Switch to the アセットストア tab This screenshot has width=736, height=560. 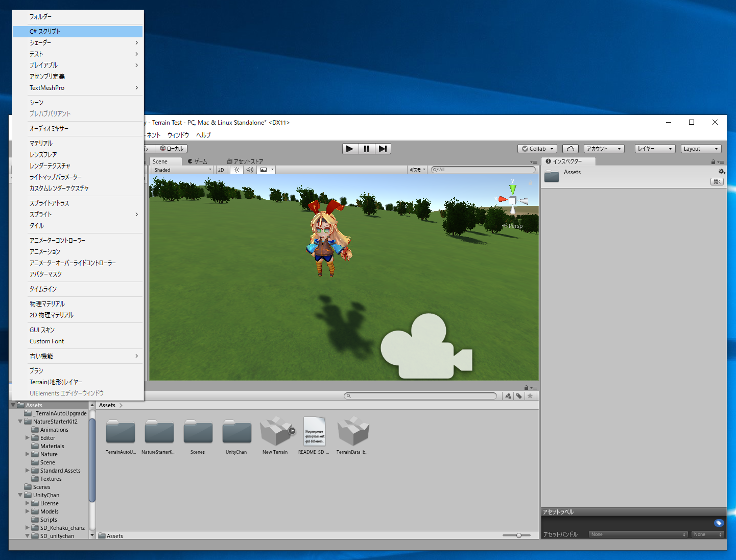tap(245, 161)
